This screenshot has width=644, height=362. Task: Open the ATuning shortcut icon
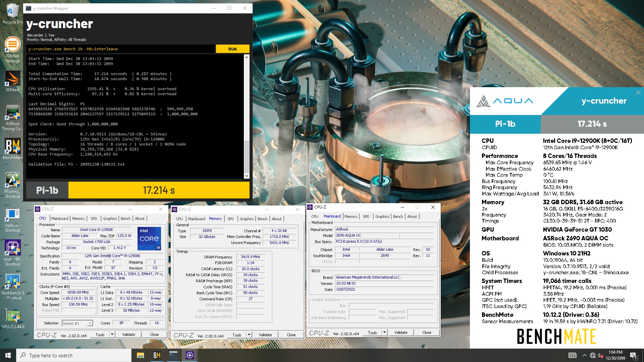click(12, 185)
